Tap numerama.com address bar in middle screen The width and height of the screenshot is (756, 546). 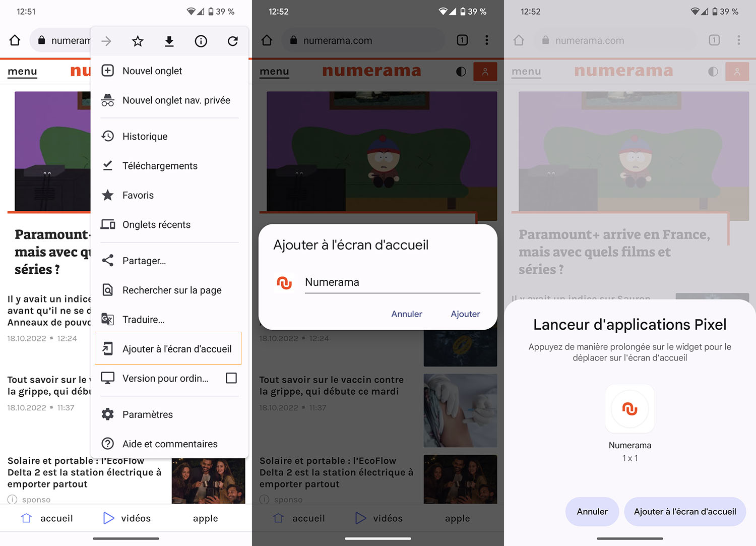(363, 40)
